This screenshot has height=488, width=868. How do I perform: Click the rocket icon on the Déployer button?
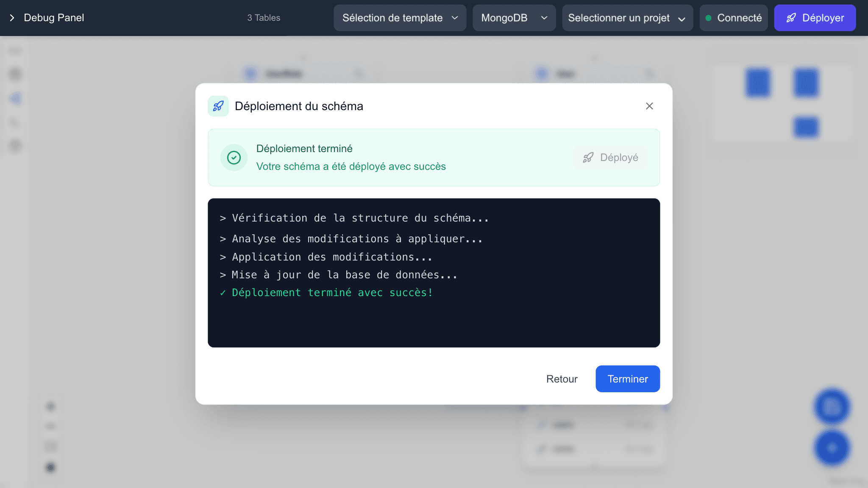click(x=791, y=18)
